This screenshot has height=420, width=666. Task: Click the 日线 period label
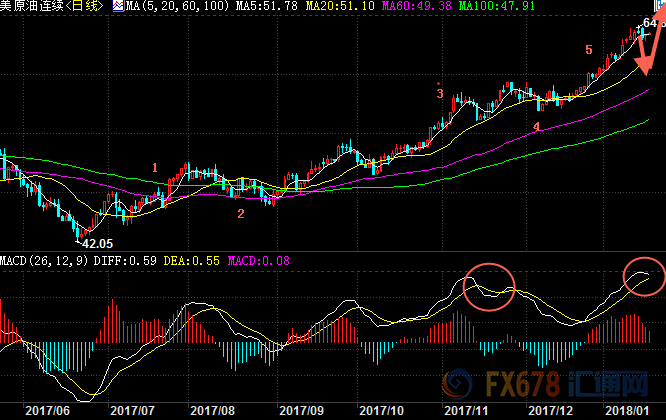tap(88, 7)
